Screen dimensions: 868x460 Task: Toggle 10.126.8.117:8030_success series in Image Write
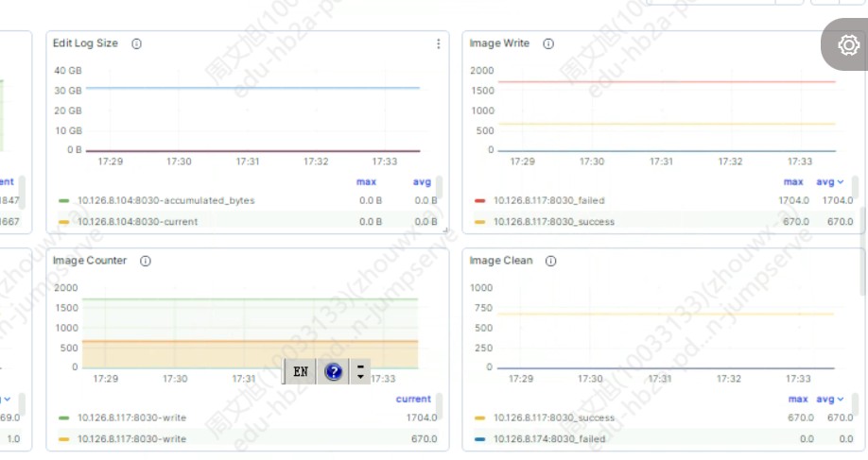pyautogui.click(x=553, y=222)
